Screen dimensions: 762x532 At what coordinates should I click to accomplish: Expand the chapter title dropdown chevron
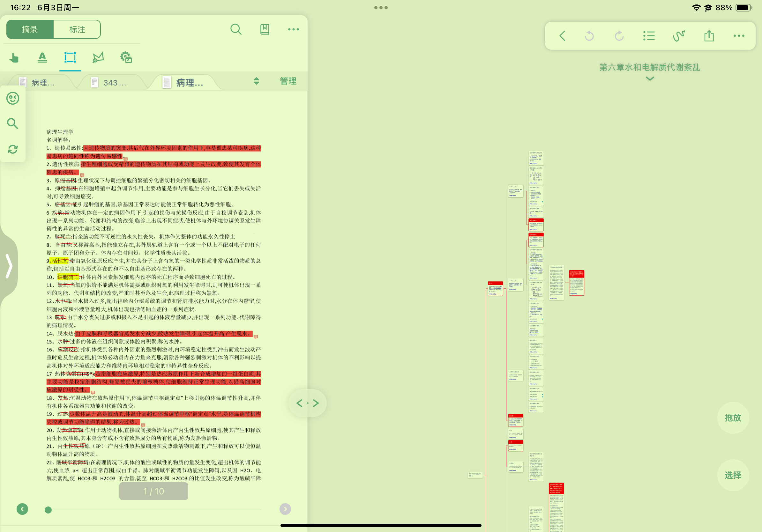pyautogui.click(x=650, y=78)
